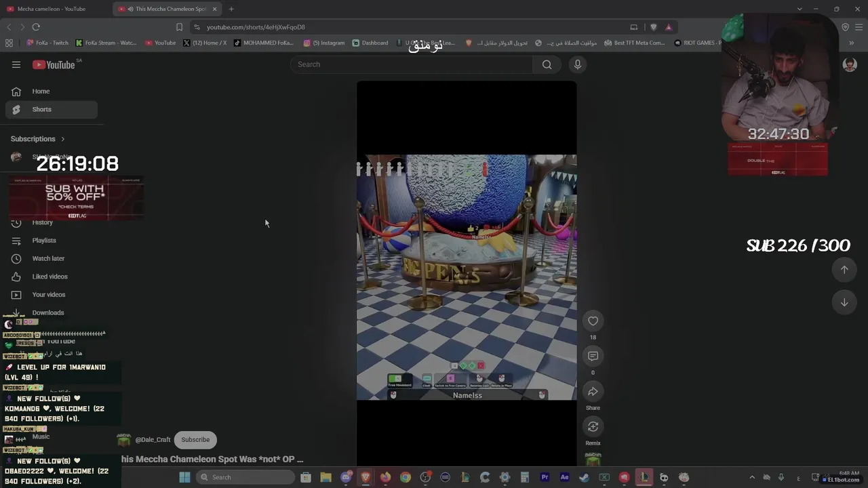The height and width of the screenshot is (488, 868).
Task: Launch Google Chrome from the taskbar
Action: [x=406, y=477]
